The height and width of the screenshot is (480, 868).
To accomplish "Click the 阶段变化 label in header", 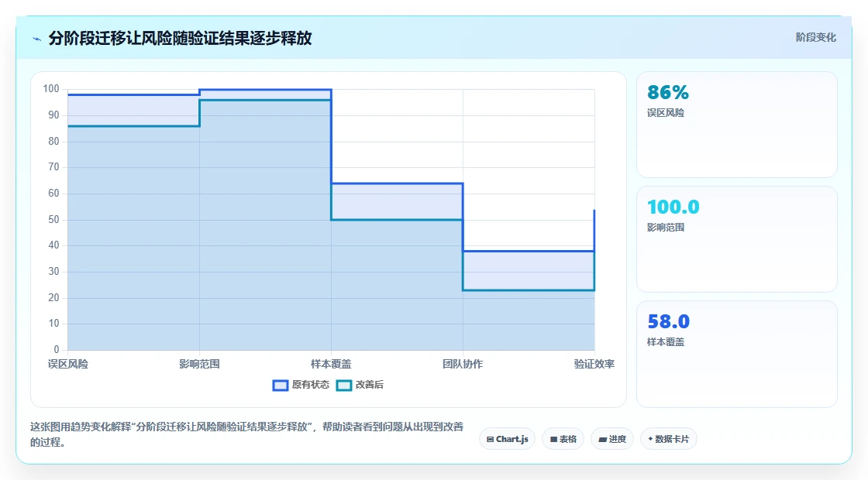I will pos(815,38).
